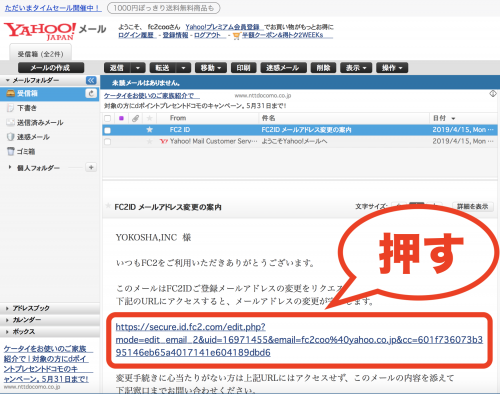The width and height of the screenshot is (500, 394).
Task: Open the 登録情報 link
Action: click(175, 35)
